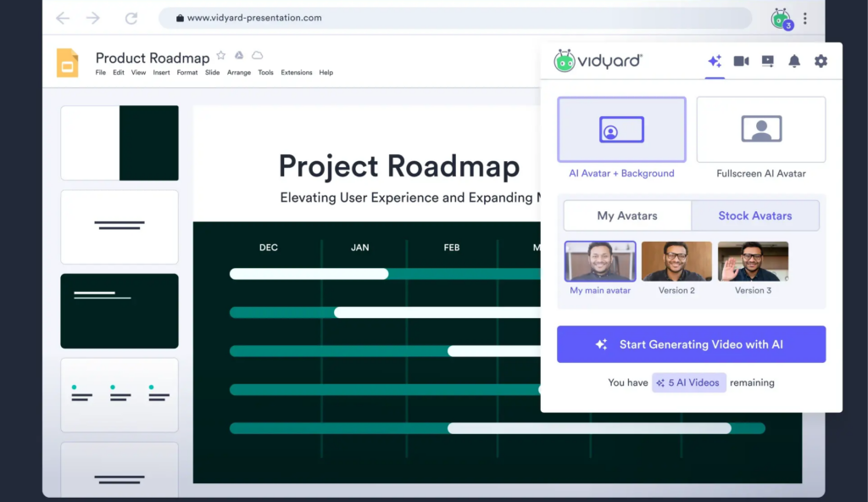
Task: Choose the Version 2 avatar thumbnail
Action: [x=676, y=261]
